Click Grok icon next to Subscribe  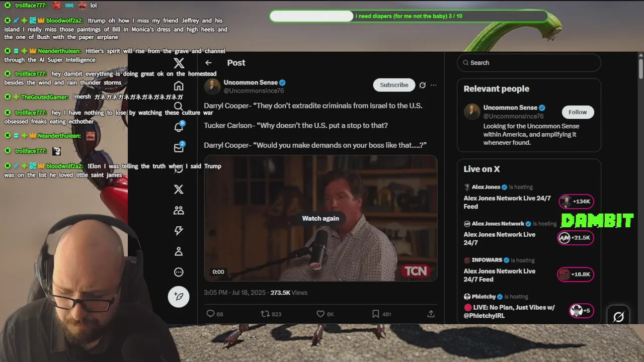coord(423,85)
